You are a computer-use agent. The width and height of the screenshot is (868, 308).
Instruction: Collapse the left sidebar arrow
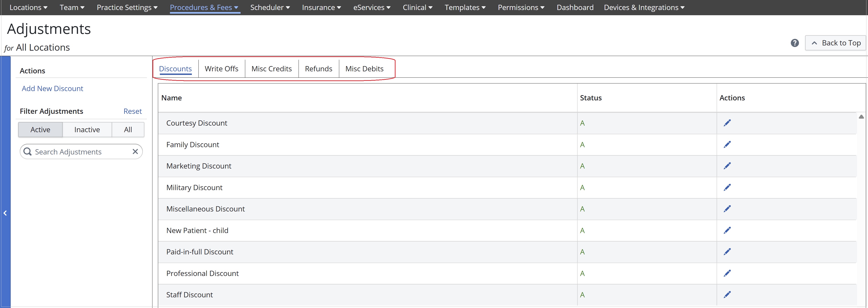point(5,213)
